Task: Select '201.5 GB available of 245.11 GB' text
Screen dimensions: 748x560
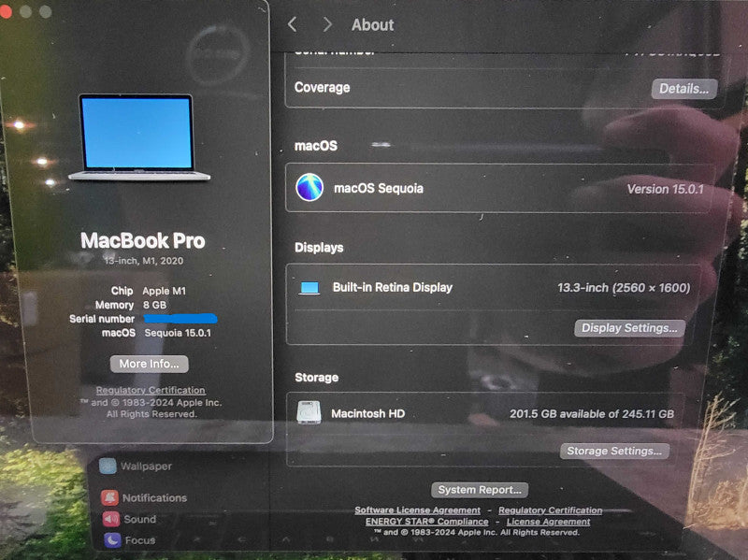Action: pos(592,413)
